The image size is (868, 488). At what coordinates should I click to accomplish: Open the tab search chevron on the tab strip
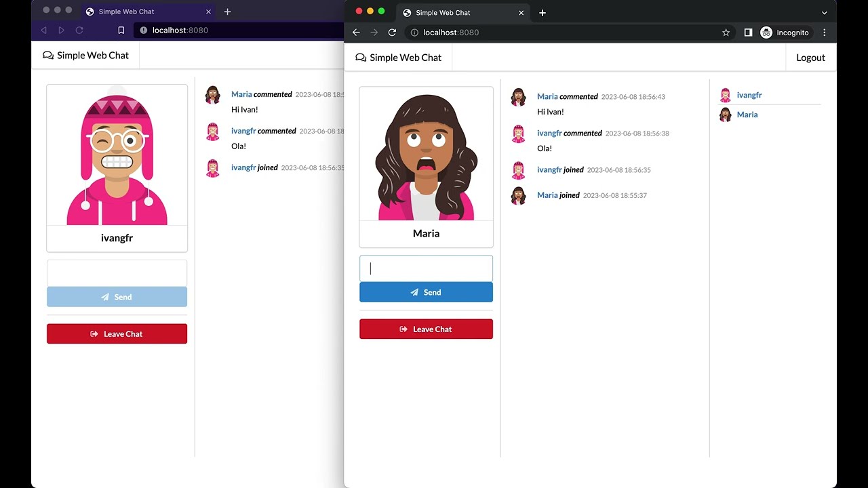pos(824,12)
